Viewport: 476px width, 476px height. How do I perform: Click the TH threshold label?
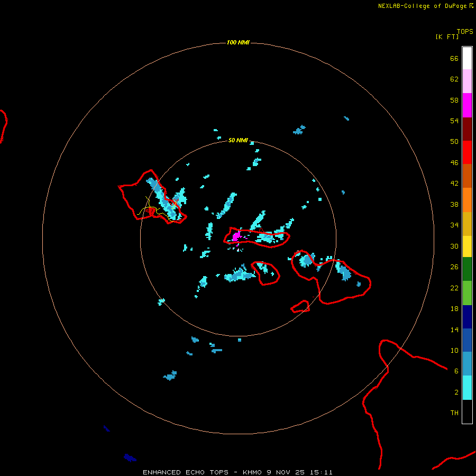(x=454, y=413)
